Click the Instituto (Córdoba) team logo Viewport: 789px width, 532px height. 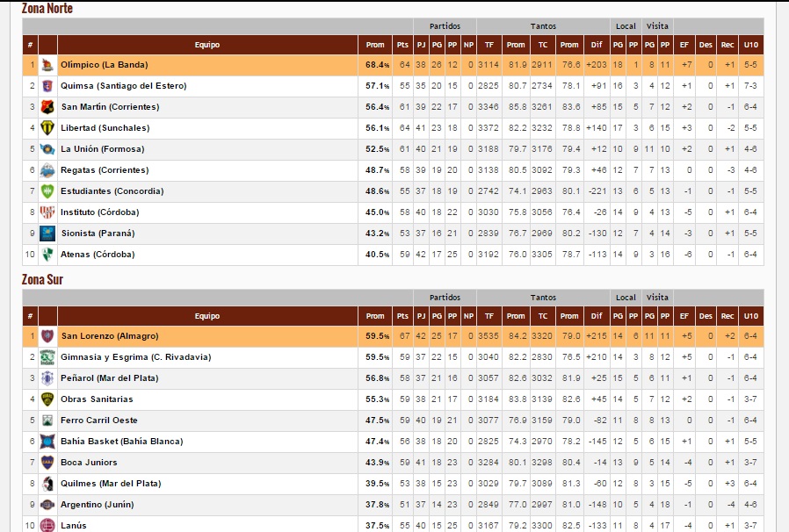click(x=48, y=212)
